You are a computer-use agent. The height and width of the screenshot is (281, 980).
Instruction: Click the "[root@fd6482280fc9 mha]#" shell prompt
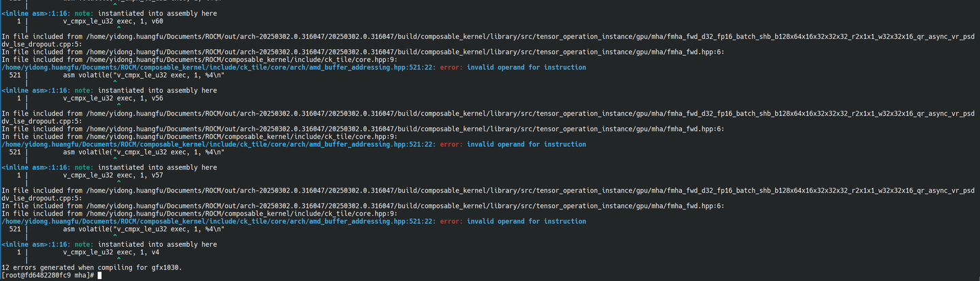(48, 276)
